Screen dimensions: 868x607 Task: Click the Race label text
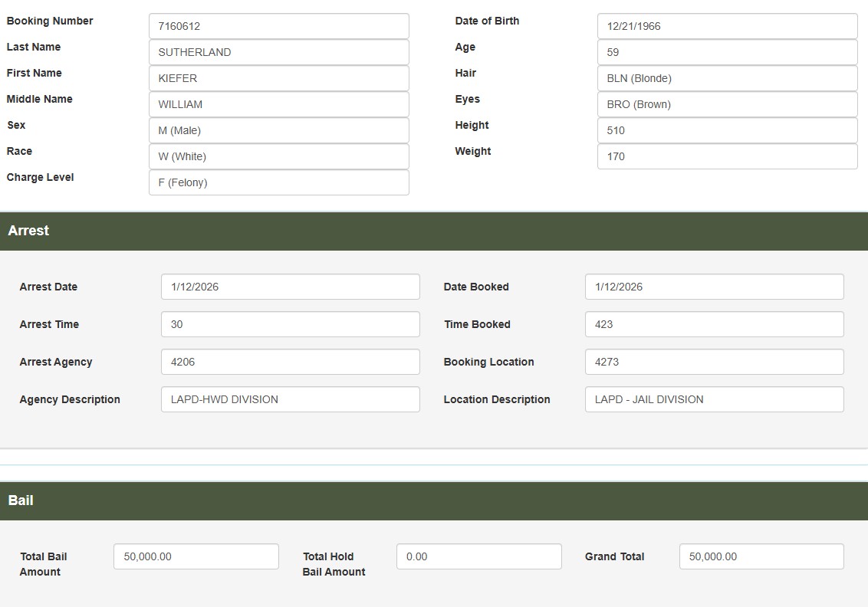point(19,151)
